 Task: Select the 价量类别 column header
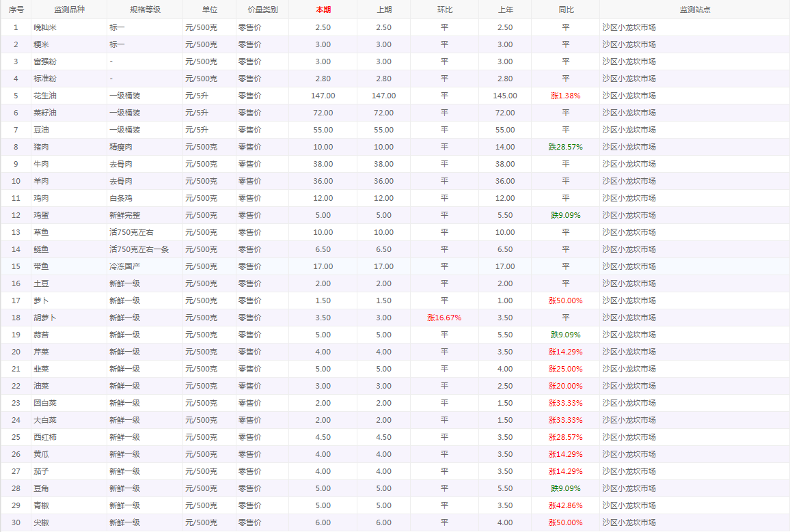[x=262, y=10]
